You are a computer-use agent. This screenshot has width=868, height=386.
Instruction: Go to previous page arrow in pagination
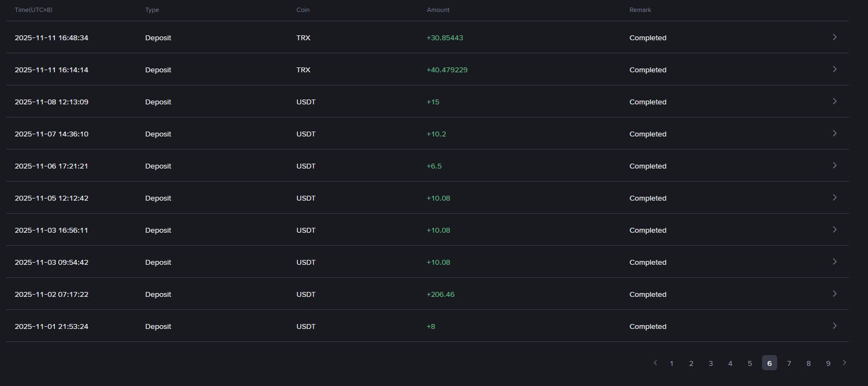pyautogui.click(x=655, y=363)
